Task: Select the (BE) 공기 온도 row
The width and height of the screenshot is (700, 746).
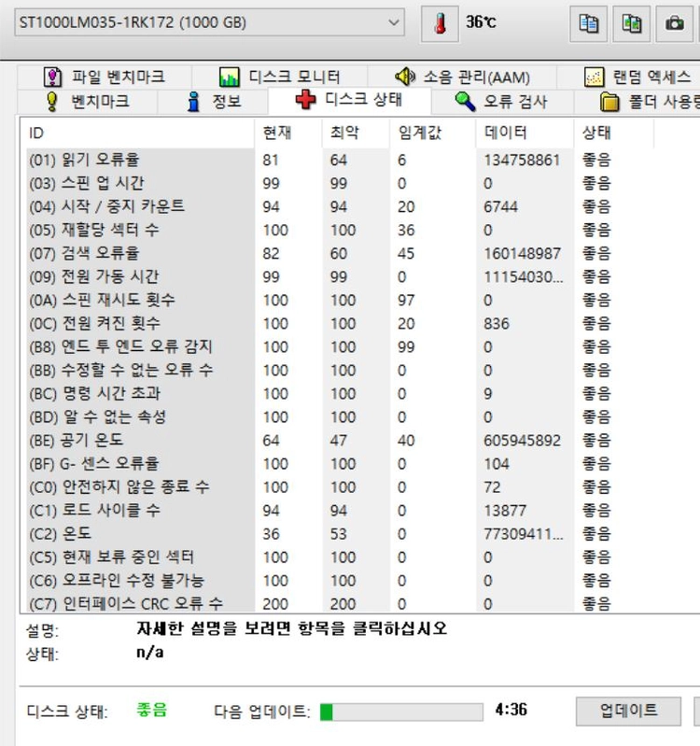Action: click(x=338, y=440)
